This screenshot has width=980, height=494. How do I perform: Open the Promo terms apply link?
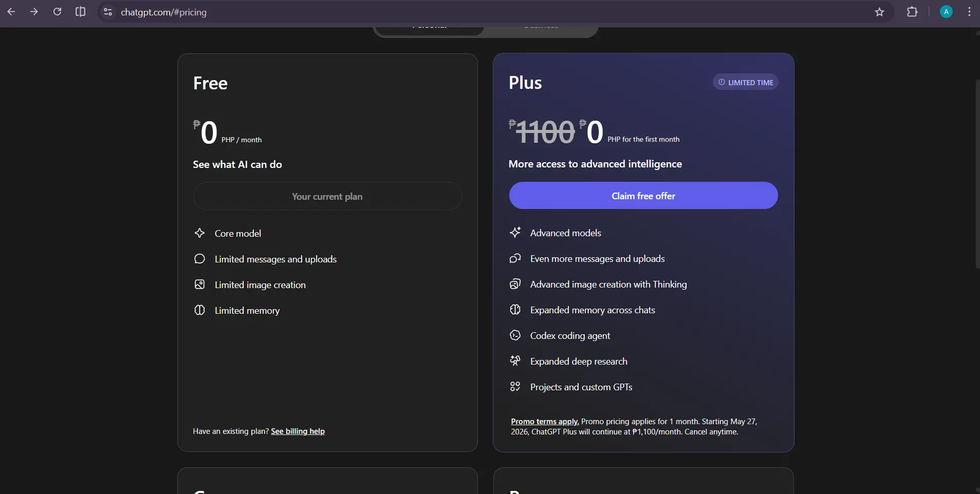point(545,422)
